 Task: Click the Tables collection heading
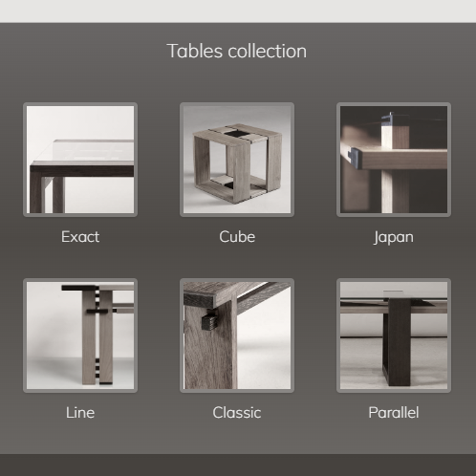(237, 51)
